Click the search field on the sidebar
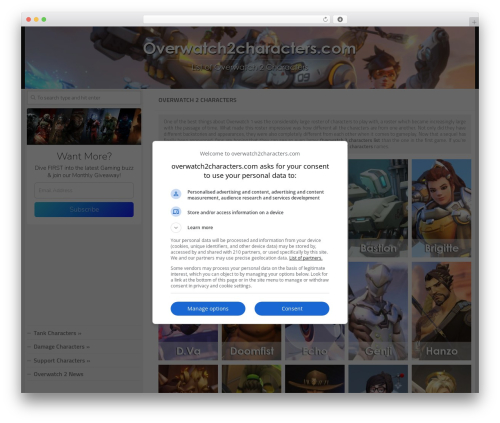This screenshot has width=500, height=423. pos(84,98)
